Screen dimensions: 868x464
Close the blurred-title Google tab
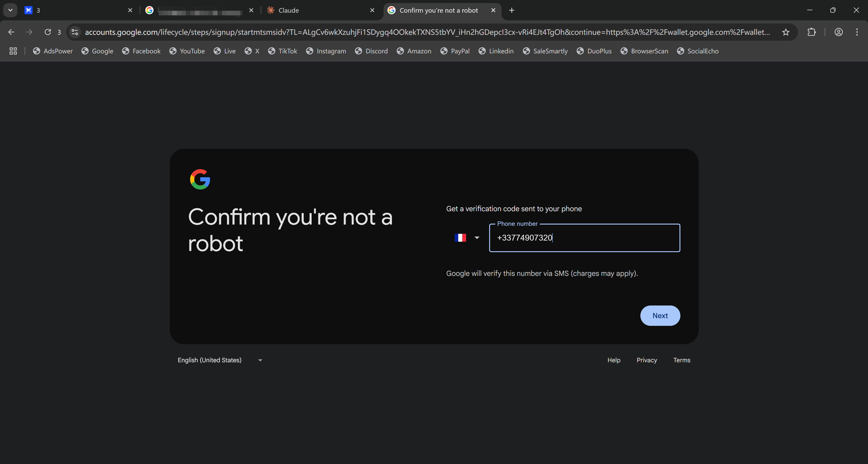tap(251, 10)
